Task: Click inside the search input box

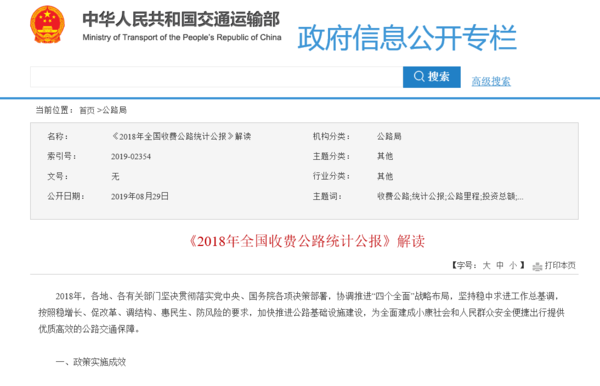Action: (216, 77)
